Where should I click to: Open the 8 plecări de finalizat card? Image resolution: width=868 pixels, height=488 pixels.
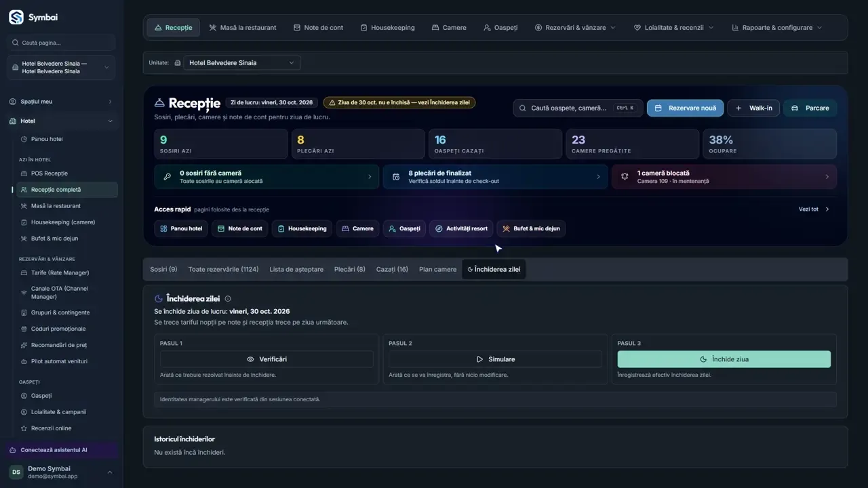495,177
